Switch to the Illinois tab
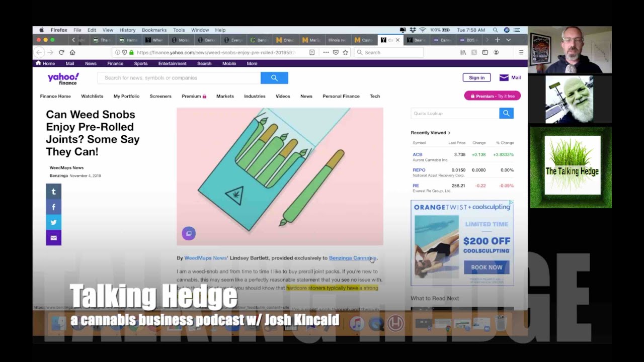This screenshot has width=644, height=362. click(337, 40)
